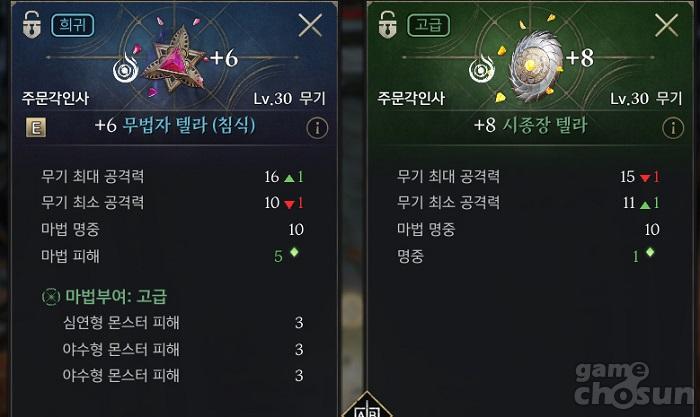
Task: Click the green diamond beside 명중
Action: (650, 252)
